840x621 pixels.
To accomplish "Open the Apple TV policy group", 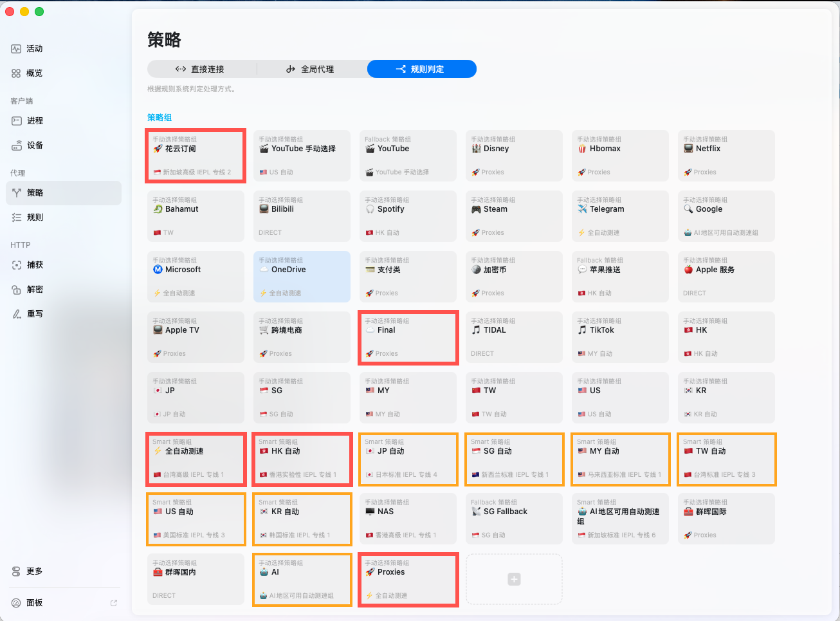I will click(196, 337).
